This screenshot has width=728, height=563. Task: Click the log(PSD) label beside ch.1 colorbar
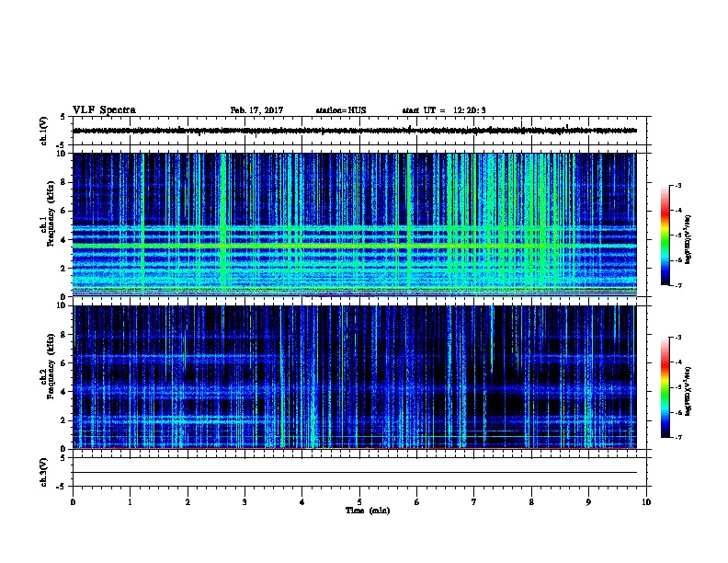(x=688, y=239)
